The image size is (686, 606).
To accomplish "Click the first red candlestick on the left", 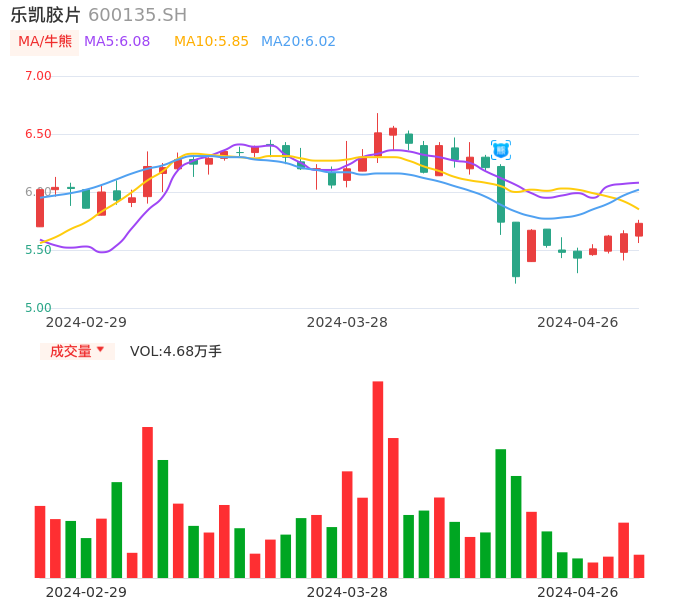I will coord(40,208).
